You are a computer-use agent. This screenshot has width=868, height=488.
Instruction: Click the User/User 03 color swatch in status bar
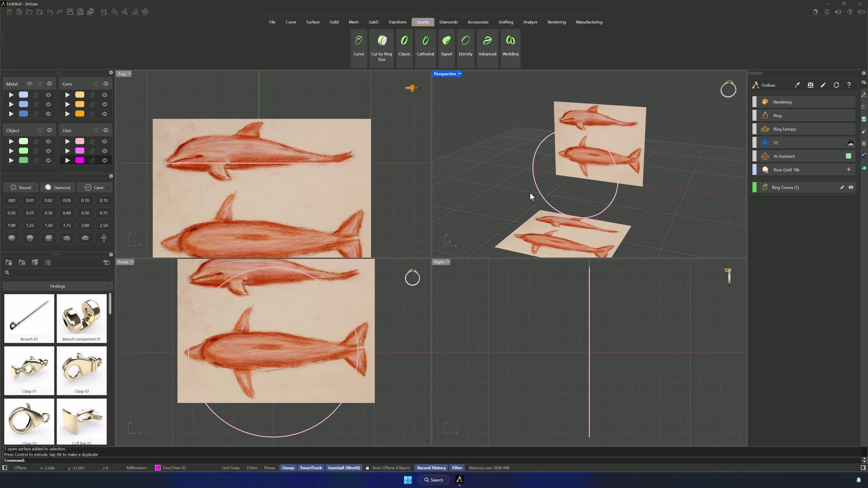click(x=158, y=468)
